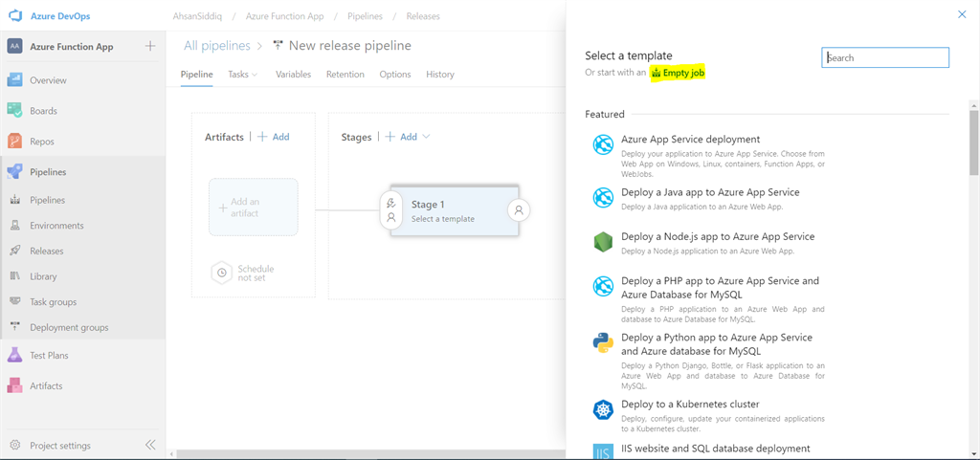Screen dimensions: 980x460
Task: Switch to the Variables tab
Action: pos(293,75)
